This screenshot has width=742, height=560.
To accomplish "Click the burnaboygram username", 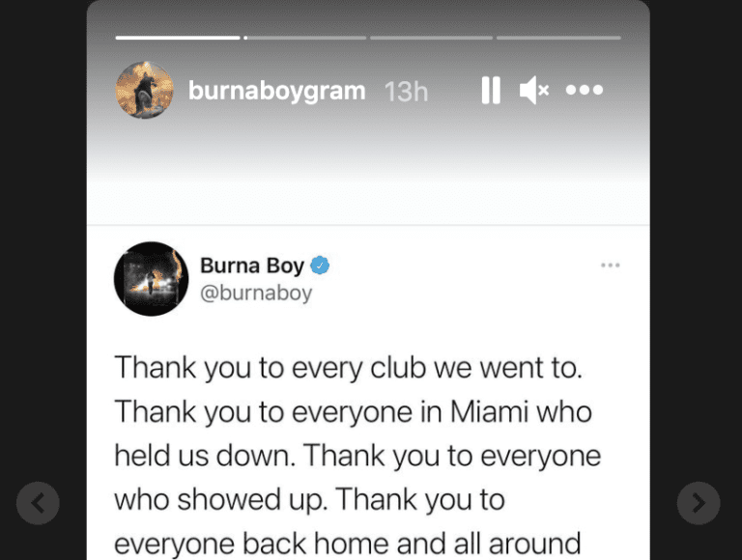I will (277, 91).
